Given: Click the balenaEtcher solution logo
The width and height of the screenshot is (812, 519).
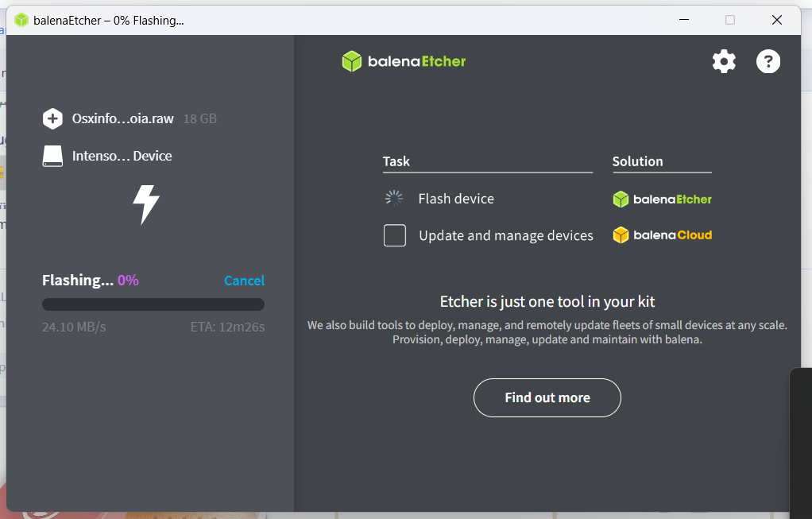Looking at the screenshot, I should 662,199.
